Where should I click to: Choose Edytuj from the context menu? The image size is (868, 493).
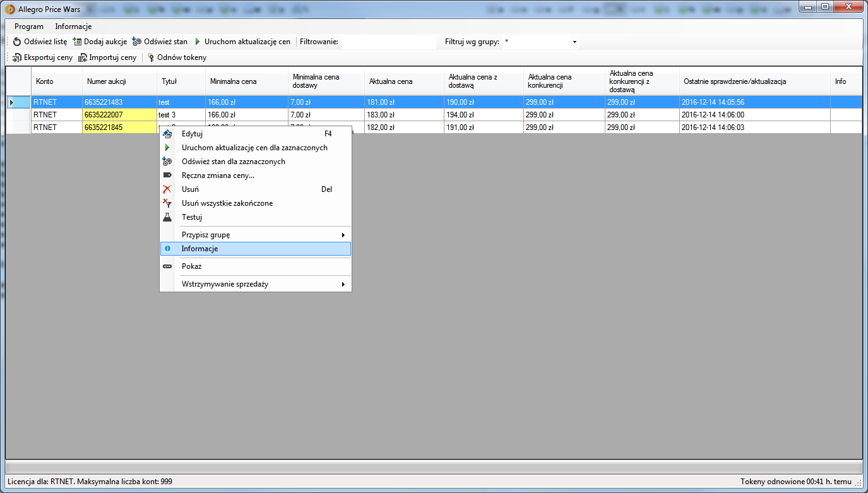click(x=256, y=134)
